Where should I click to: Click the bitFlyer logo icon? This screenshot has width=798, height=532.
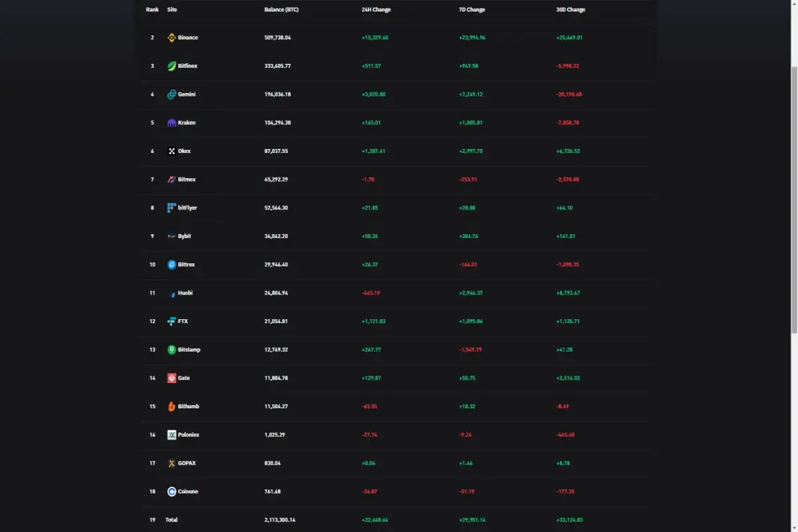(x=172, y=208)
